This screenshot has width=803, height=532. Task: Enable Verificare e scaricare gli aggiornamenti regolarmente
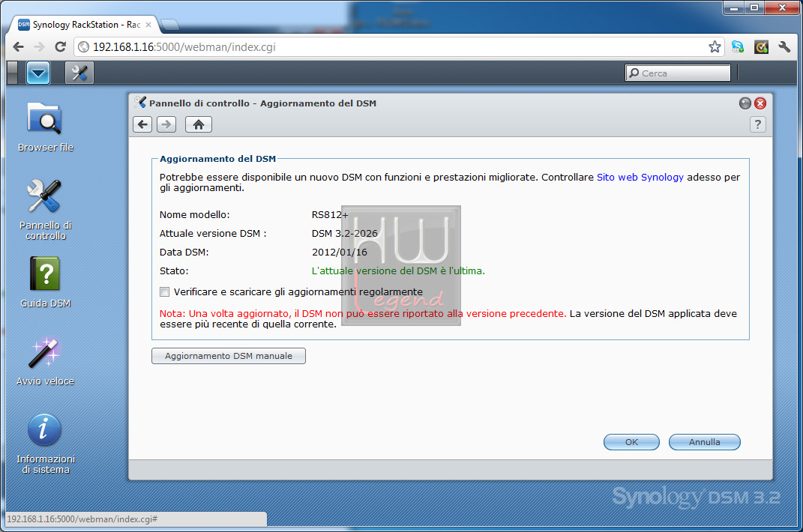(x=164, y=292)
